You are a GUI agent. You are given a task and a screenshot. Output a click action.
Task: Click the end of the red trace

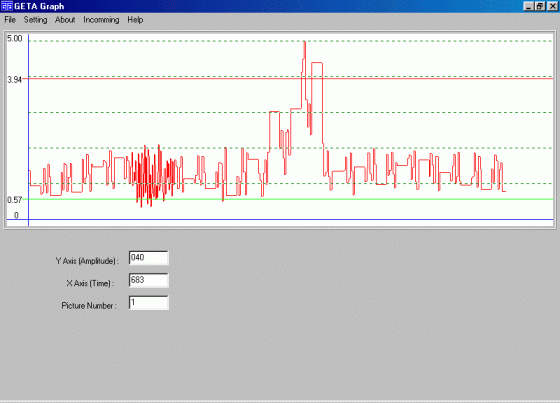[x=505, y=191]
